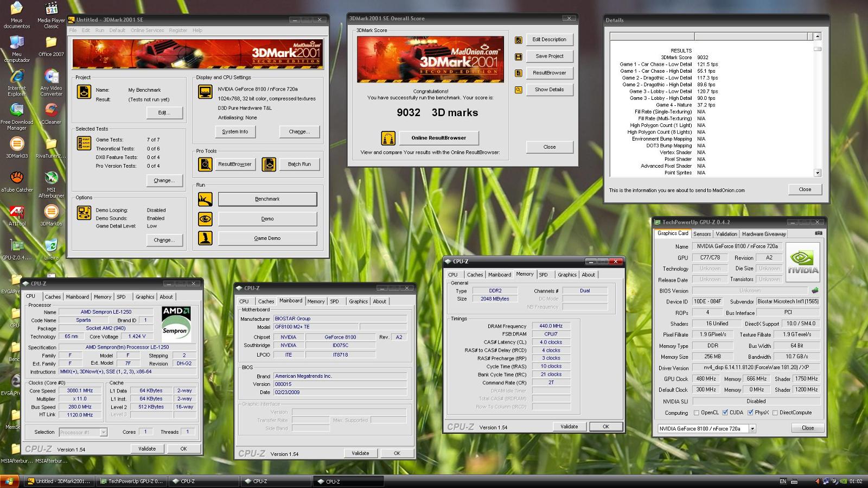Click the Show Details button
Viewport: 868px width, 488px height.
click(x=550, y=90)
